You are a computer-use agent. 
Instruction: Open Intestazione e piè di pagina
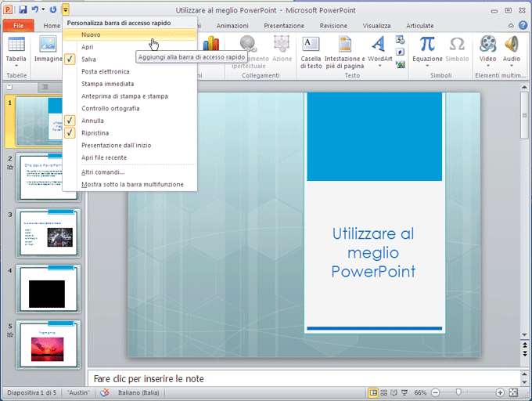[x=345, y=52]
